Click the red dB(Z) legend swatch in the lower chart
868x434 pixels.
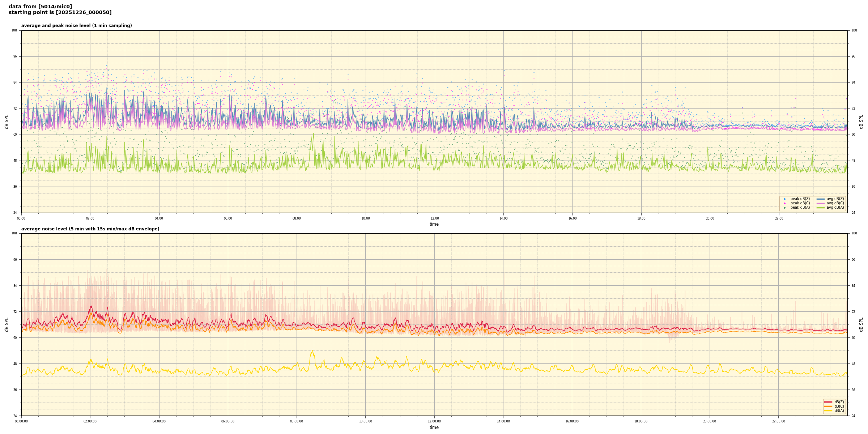pyautogui.click(x=828, y=402)
